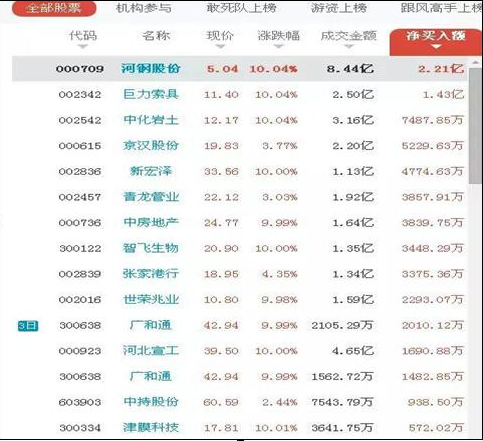The height and width of the screenshot is (441, 483).
Task: Click price 33.56 of 新宏泽
Action: 221,172
